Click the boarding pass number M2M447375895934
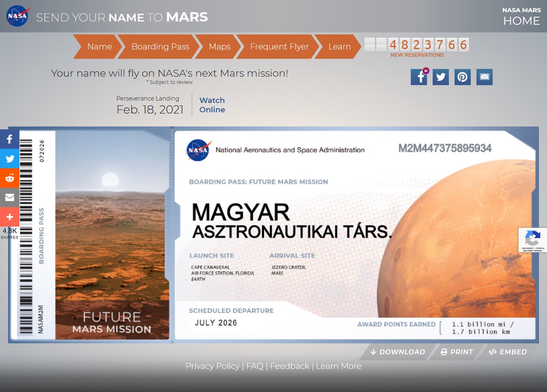 click(x=445, y=148)
